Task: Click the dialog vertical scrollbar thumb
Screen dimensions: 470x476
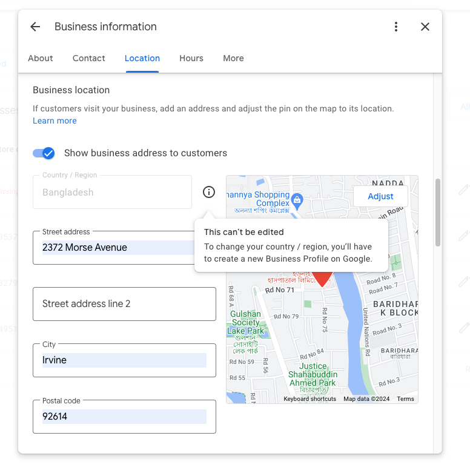Action: [x=437, y=213]
